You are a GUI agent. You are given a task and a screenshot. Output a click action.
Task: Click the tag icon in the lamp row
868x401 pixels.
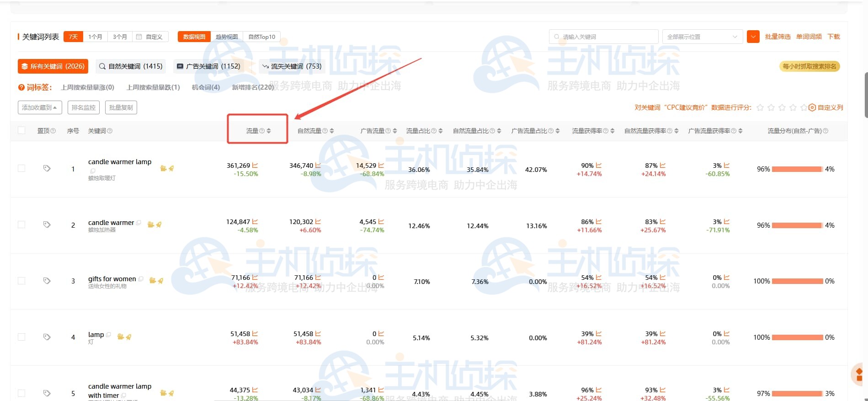(47, 337)
